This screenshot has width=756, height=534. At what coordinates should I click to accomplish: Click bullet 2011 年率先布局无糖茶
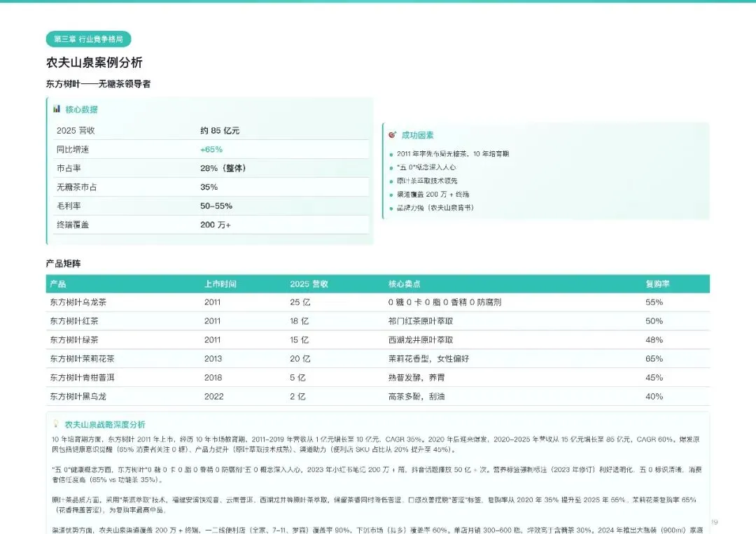point(453,154)
